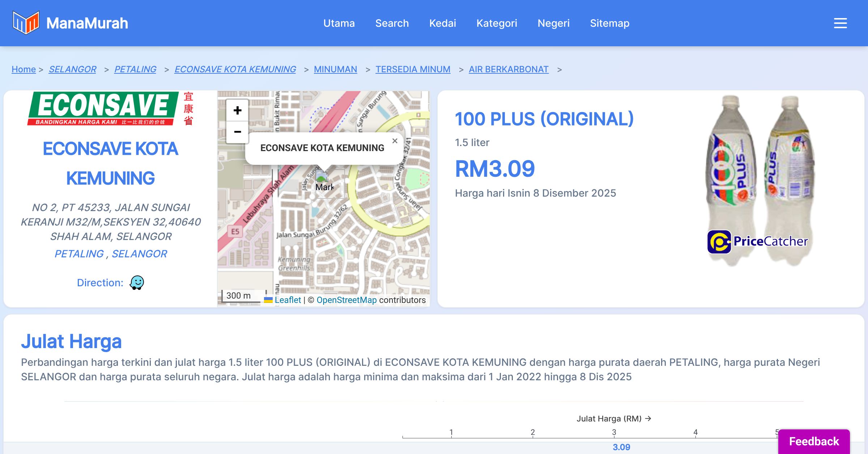
Task: Click the 3.09 marker on the price scale
Action: [621, 447]
